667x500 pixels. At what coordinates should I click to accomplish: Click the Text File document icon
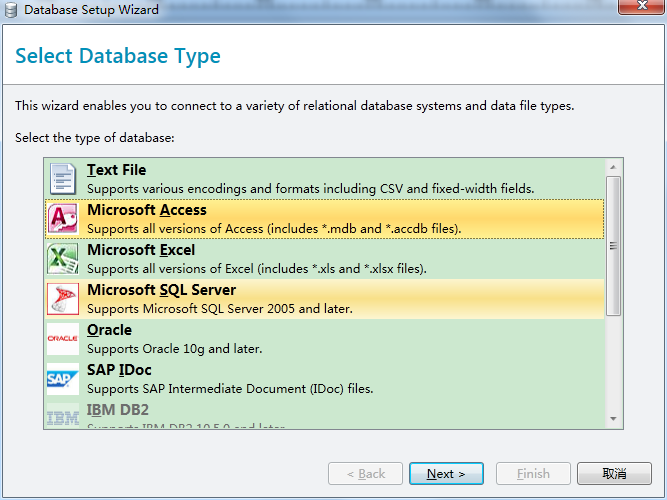pos(63,179)
